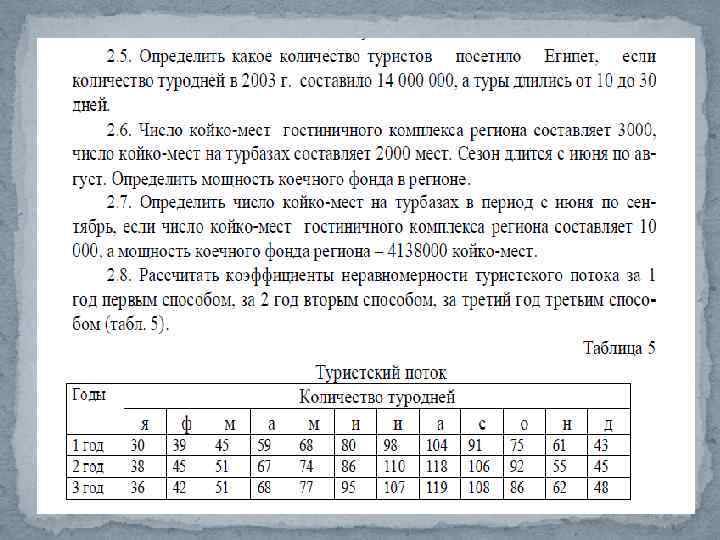Click the number '14 000 000'

coord(415,80)
